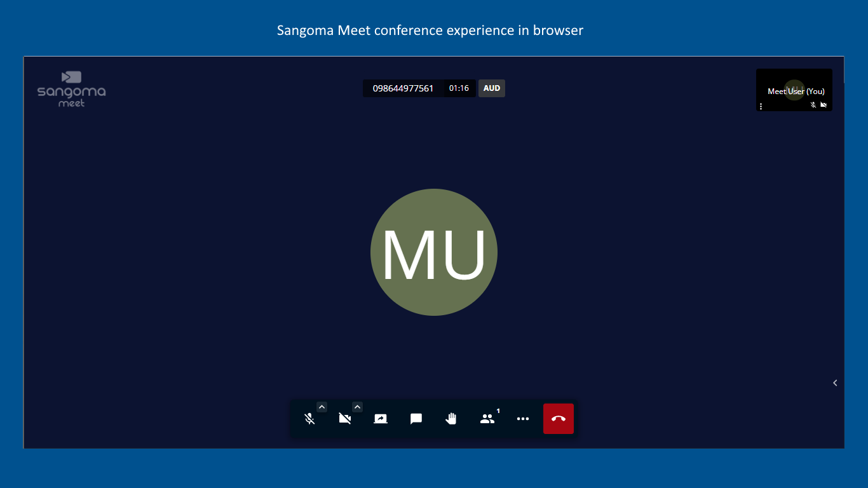Click the AUD quality indicator

point(492,88)
